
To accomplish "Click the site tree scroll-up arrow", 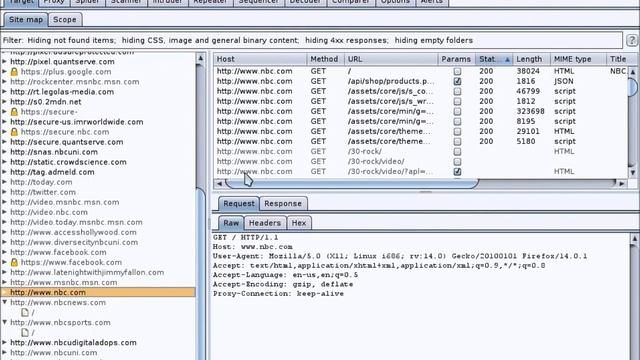I will (200, 58).
